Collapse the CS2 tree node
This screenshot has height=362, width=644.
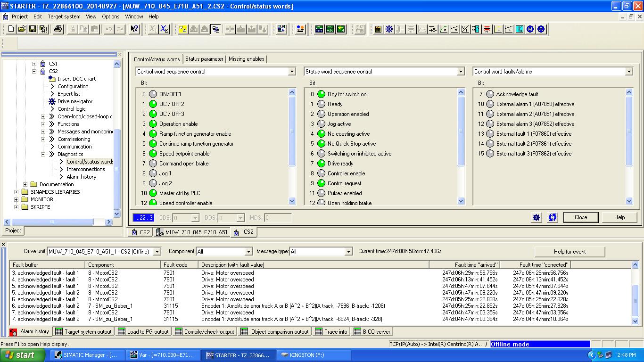coord(34,71)
